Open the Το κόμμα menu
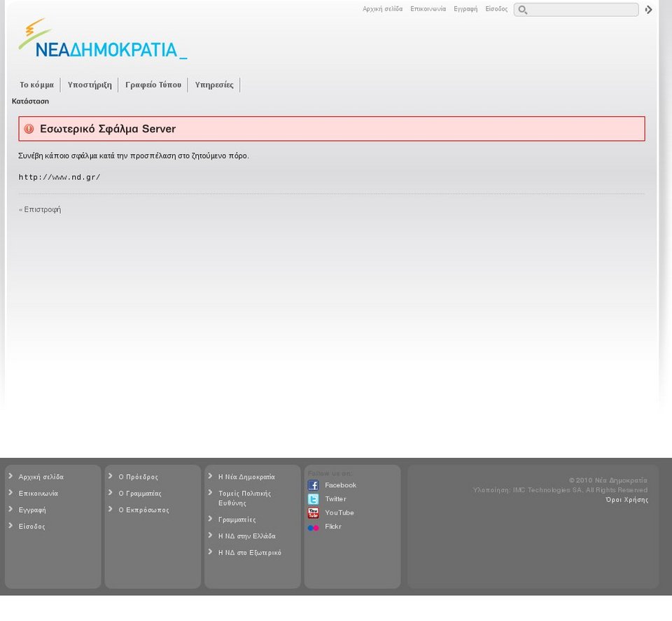672x621 pixels. point(36,85)
